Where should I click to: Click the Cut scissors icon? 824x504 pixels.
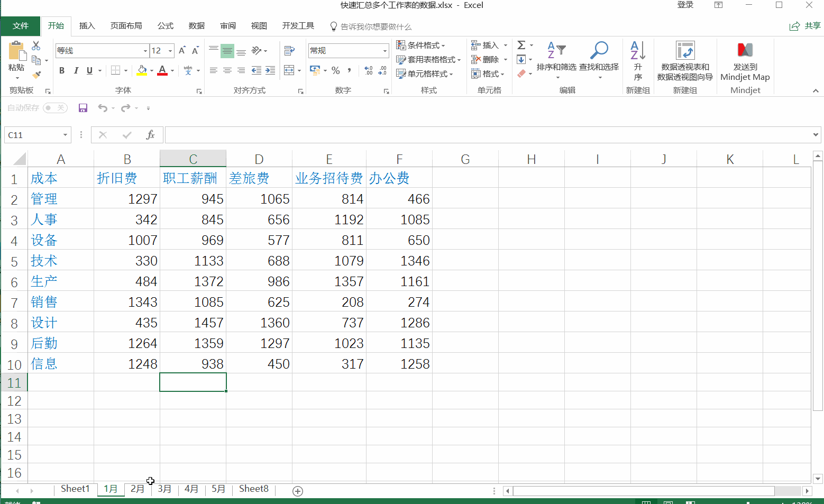(36, 46)
